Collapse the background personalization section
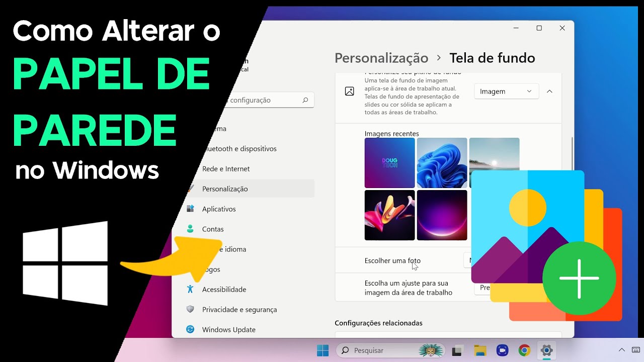644x362 pixels. pyautogui.click(x=549, y=92)
